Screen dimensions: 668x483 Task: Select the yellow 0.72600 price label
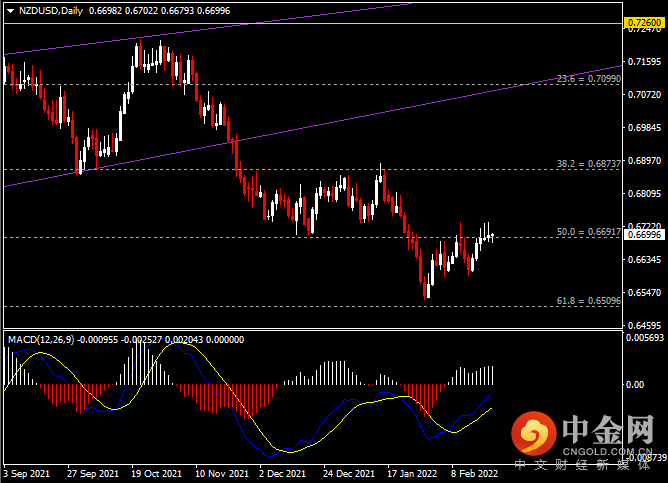click(645, 23)
